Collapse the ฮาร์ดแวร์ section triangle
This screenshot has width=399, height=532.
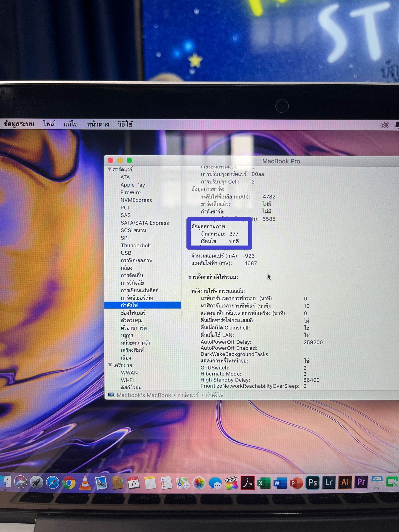(x=110, y=169)
